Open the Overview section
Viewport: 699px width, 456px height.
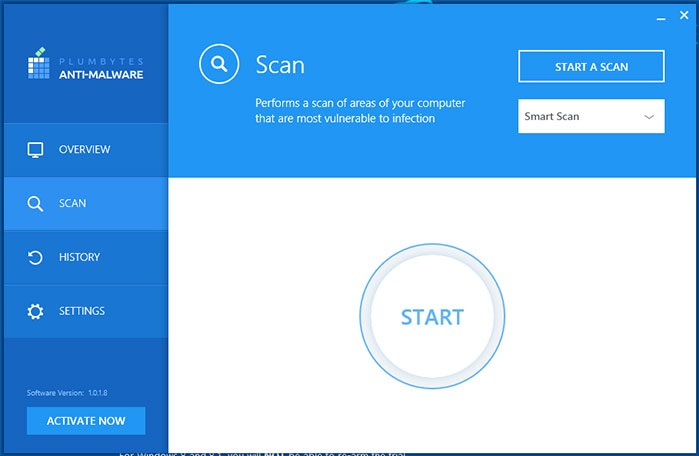click(86, 149)
